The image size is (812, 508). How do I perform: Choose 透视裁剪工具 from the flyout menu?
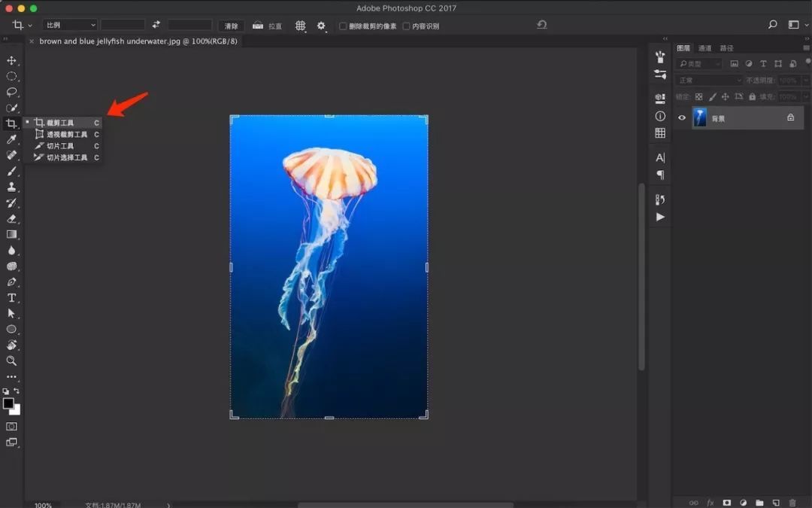pos(66,134)
